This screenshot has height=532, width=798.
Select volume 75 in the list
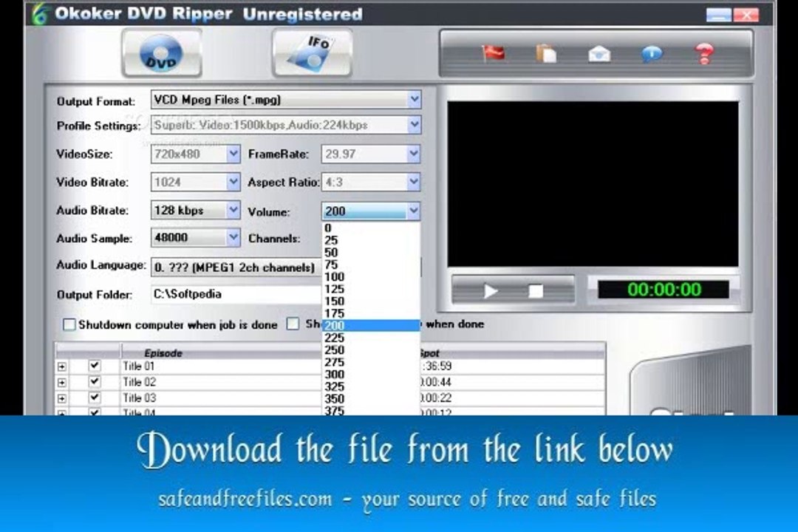pyautogui.click(x=371, y=265)
